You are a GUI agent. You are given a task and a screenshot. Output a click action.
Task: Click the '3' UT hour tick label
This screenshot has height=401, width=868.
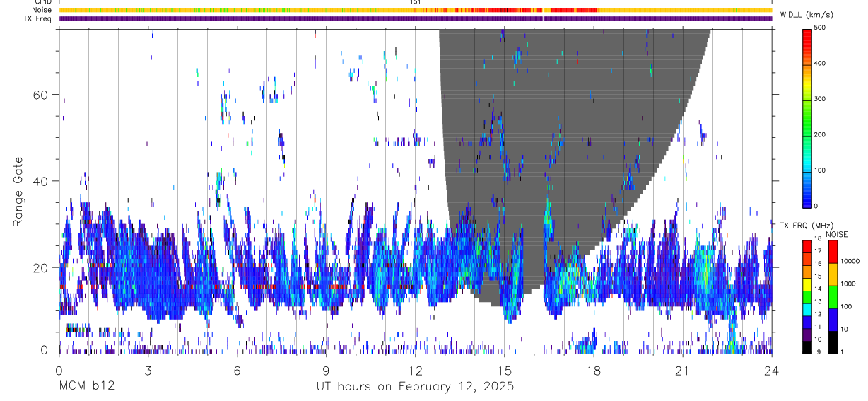[148, 371]
